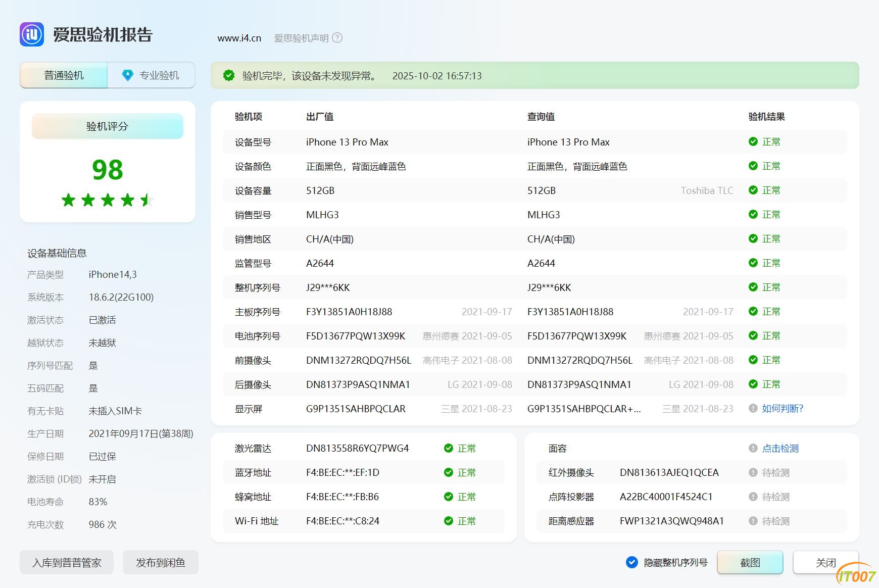Click green check icon in Wi-Fi 地址 row

point(449,521)
